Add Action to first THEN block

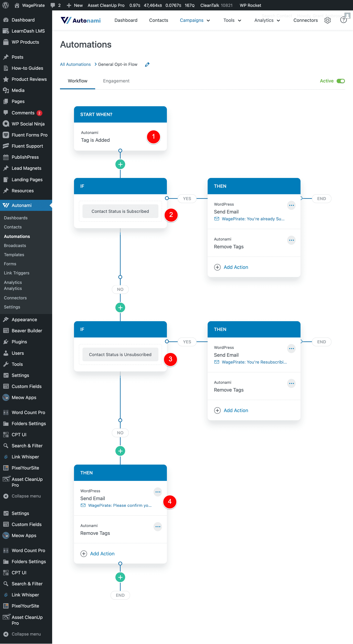tap(231, 267)
